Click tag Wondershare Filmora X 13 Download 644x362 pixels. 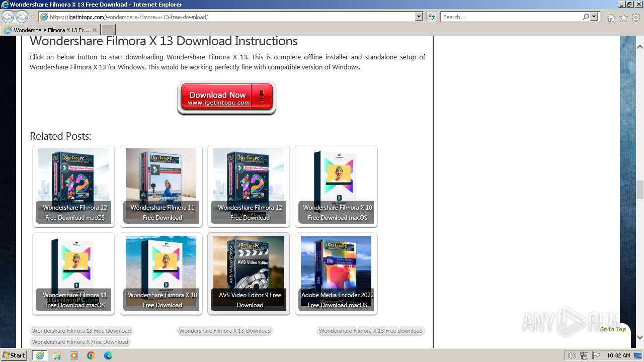coord(225,331)
